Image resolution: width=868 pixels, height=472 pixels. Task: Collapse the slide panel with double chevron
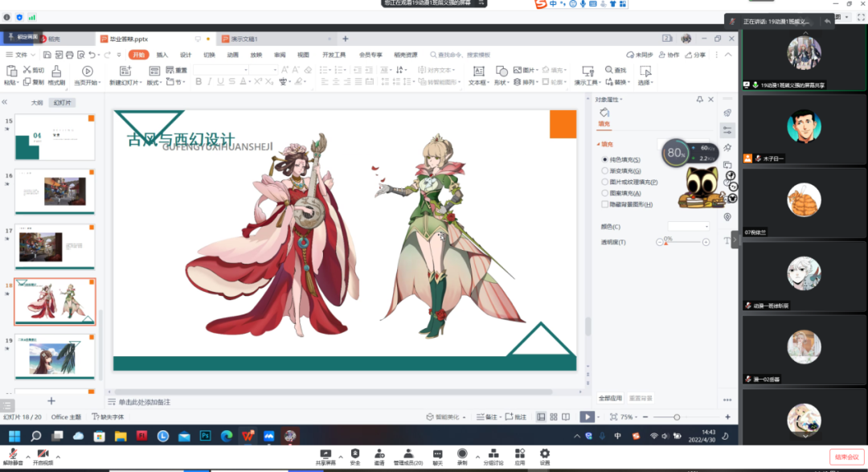[5, 102]
